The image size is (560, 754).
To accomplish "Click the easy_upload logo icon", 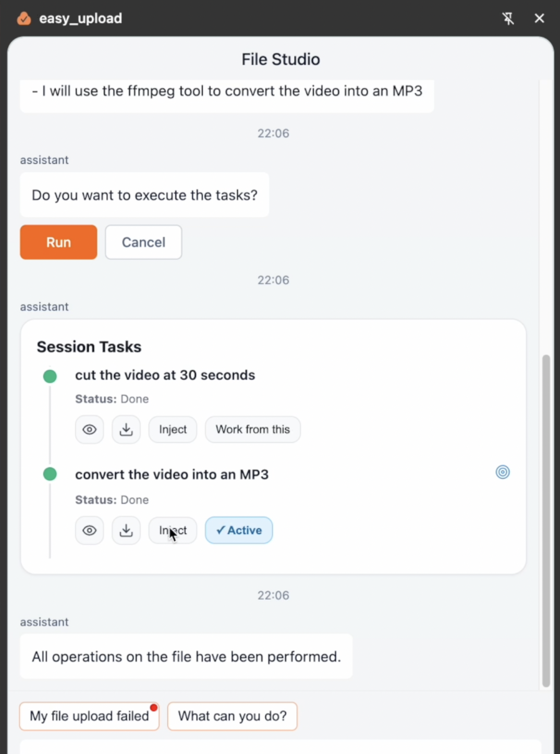I will 24,19.
